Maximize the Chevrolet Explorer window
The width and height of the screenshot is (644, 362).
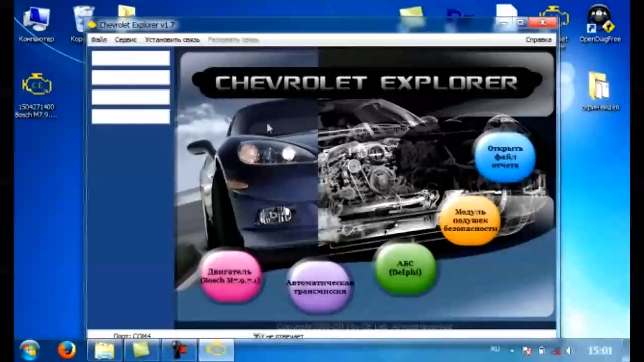click(x=521, y=23)
